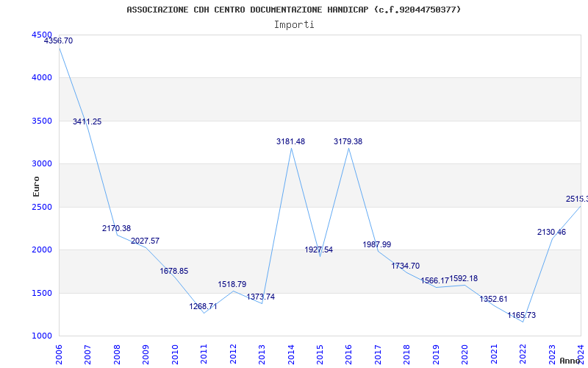Click the 2021 year label

pyautogui.click(x=494, y=354)
